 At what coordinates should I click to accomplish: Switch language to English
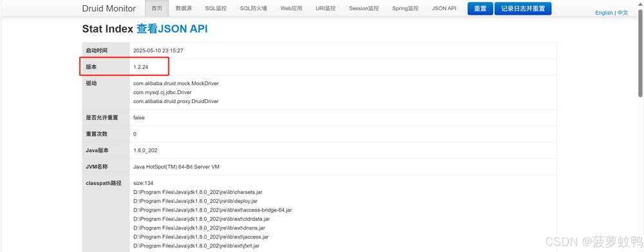[x=604, y=13]
